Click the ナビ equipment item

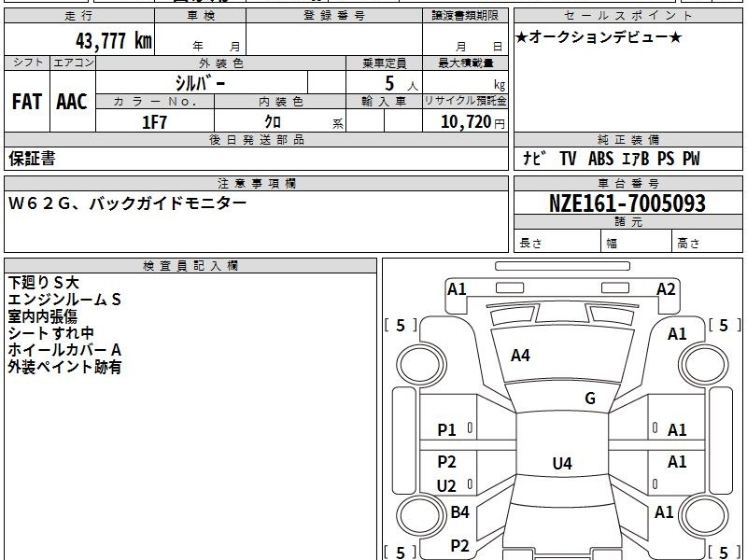(534, 158)
